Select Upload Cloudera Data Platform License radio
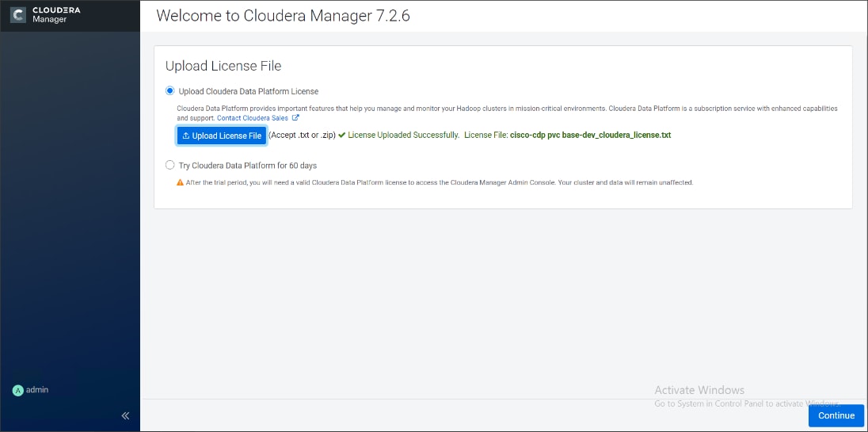868x432 pixels. (169, 91)
